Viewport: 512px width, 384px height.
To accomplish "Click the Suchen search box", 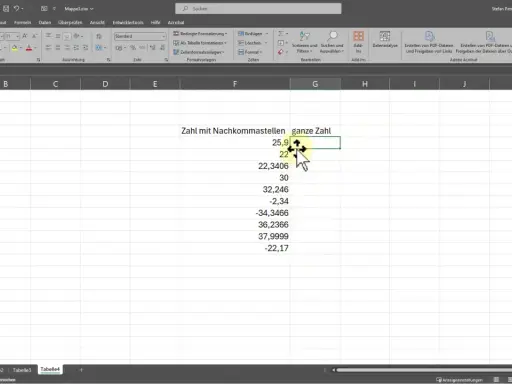I will (258, 9).
